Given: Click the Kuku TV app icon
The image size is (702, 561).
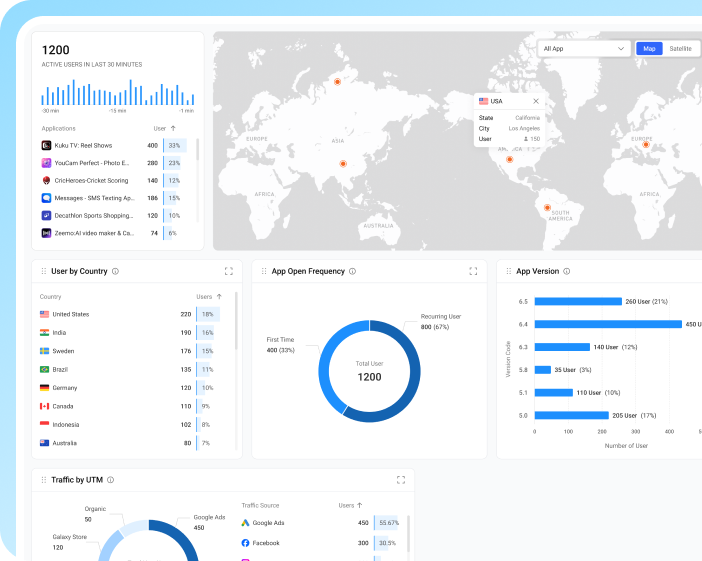Looking at the screenshot, I should [46, 145].
